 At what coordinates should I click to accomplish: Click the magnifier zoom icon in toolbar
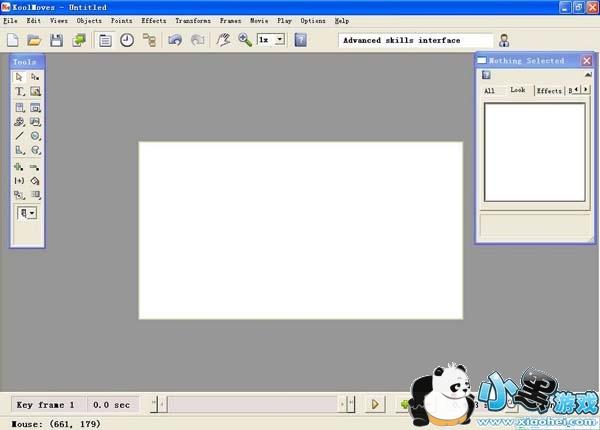point(245,40)
